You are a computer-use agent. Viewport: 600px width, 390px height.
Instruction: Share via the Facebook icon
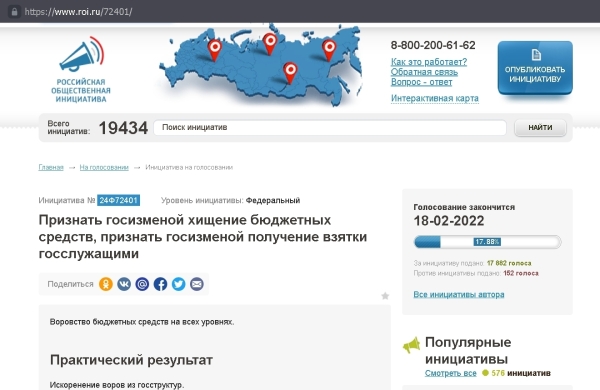point(160,284)
